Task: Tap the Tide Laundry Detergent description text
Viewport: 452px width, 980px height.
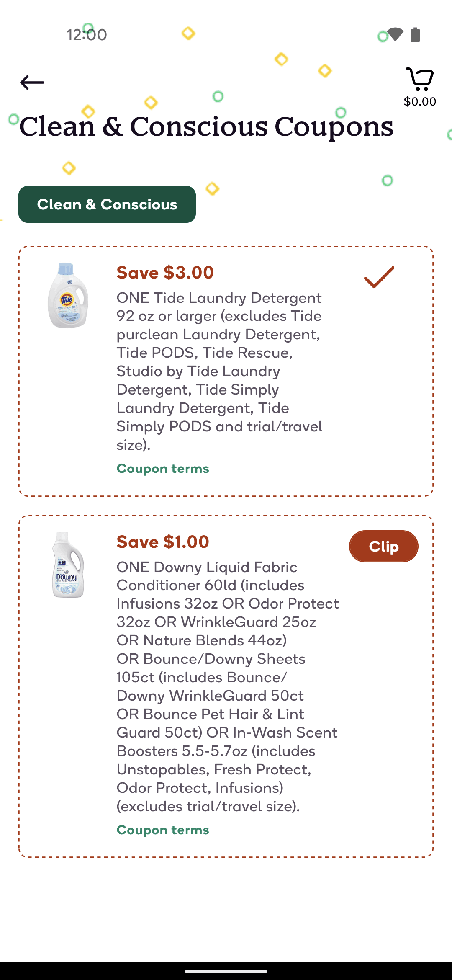Action: tap(219, 371)
